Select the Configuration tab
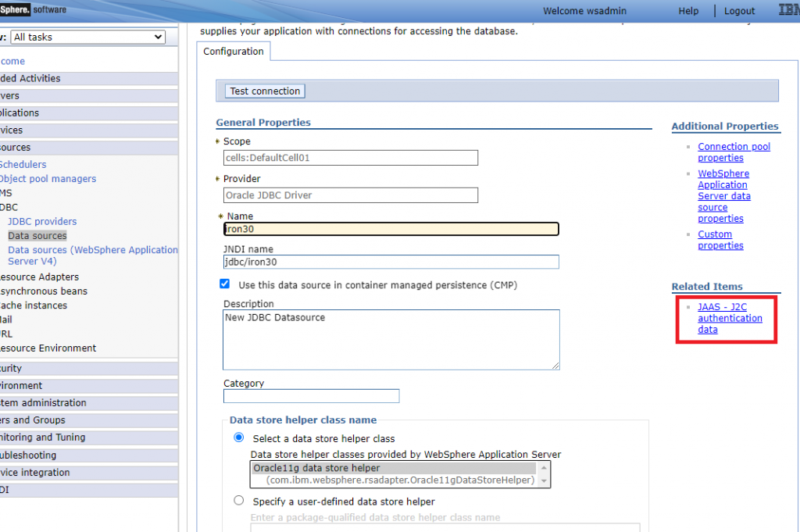This screenshot has width=800, height=532. tap(234, 52)
